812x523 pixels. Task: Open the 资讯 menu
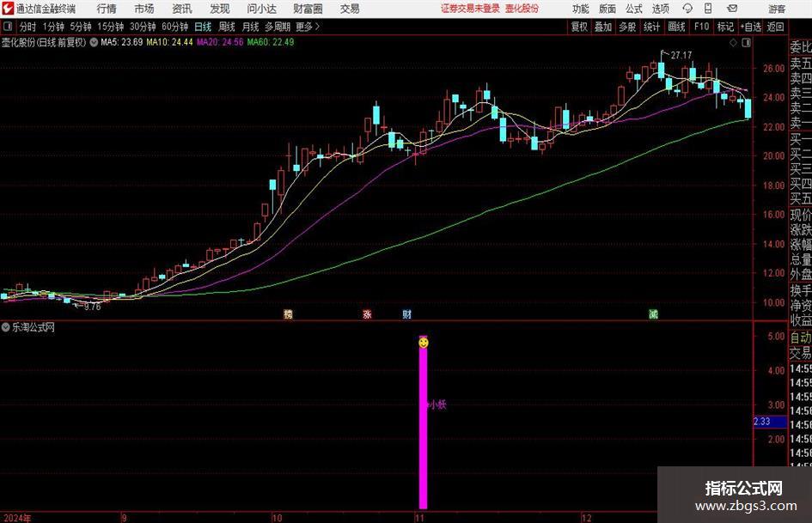coord(182,9)
